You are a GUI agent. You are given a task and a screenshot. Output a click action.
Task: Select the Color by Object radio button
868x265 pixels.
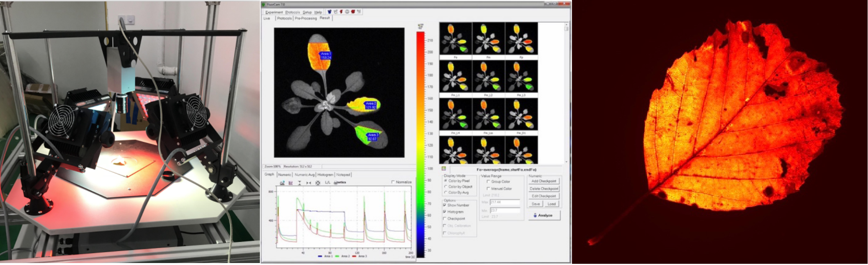pos(445,186)
